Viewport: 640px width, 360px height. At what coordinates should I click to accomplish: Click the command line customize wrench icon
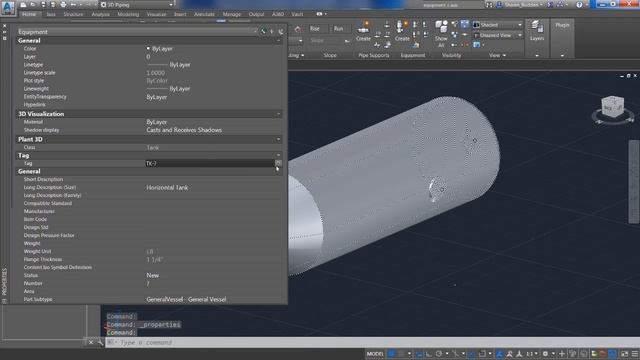100,342
